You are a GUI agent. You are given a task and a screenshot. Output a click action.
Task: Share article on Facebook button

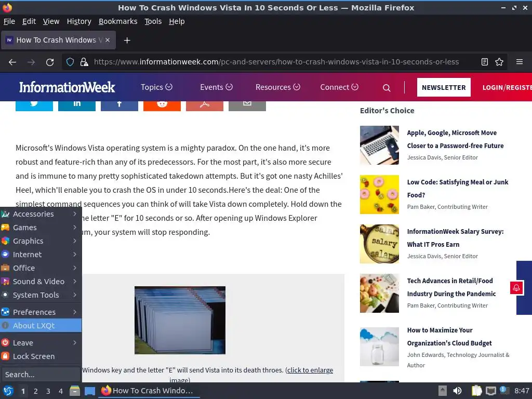click(x=119, y=105)
